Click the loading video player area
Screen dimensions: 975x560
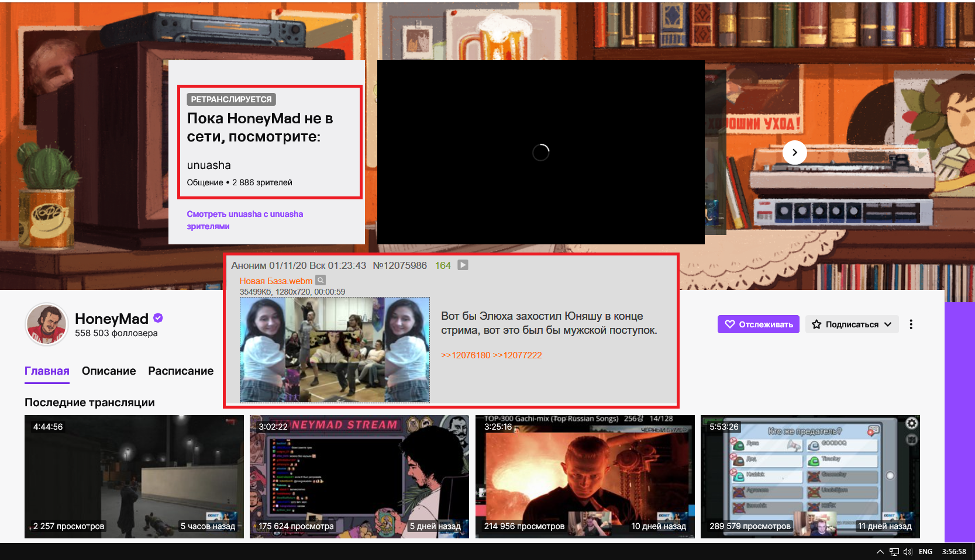(540, 152)
